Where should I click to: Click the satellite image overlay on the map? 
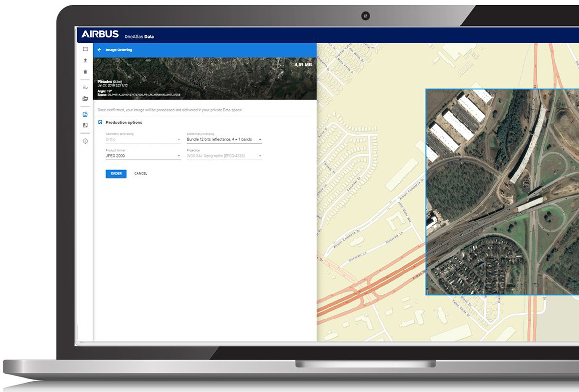(500, 192)
